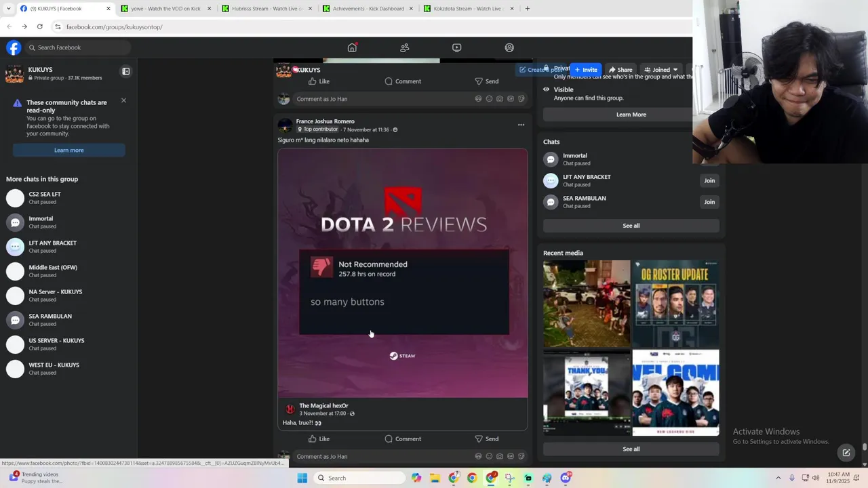Viewport: 868px width, 488px height.
Task: See all chats in the Chats panel
Action: point(631,226)
